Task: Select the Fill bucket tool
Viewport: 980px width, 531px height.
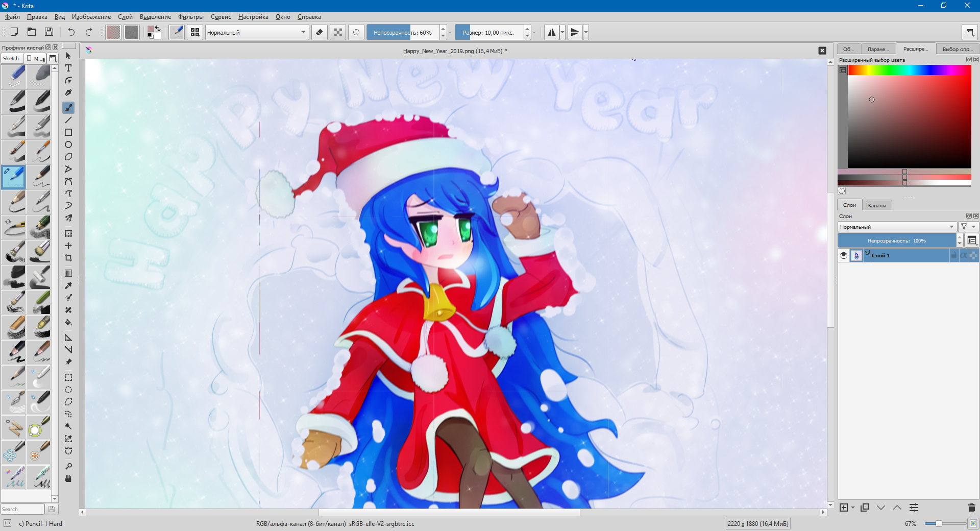Action: pos(68,322)
